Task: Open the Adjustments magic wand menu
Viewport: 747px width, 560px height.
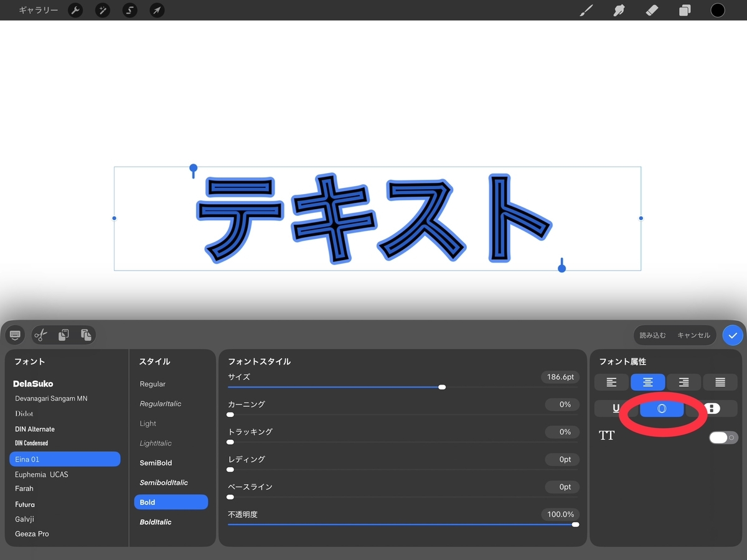Action: [x=103, y=11]
